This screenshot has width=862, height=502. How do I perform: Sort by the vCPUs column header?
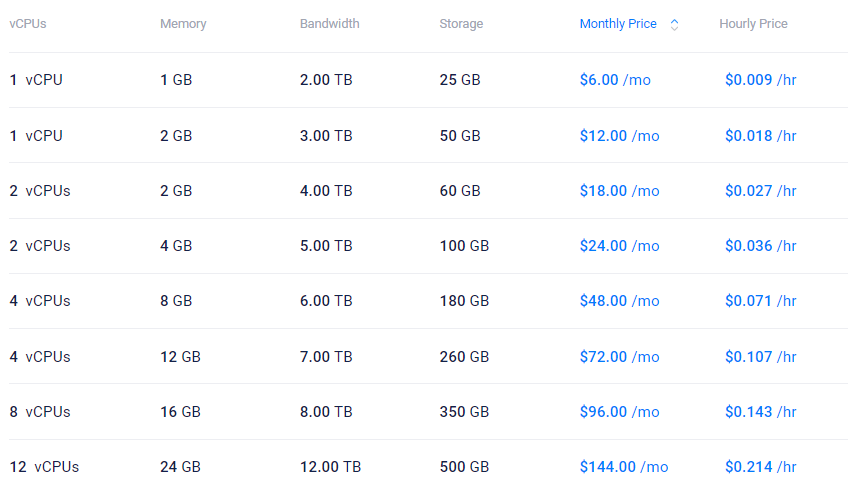point(28,24)
